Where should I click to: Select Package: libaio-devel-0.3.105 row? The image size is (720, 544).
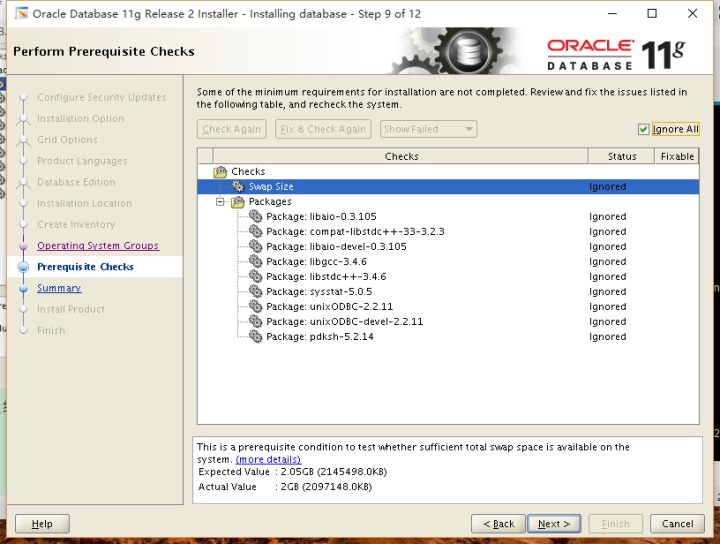click(448, 247)
